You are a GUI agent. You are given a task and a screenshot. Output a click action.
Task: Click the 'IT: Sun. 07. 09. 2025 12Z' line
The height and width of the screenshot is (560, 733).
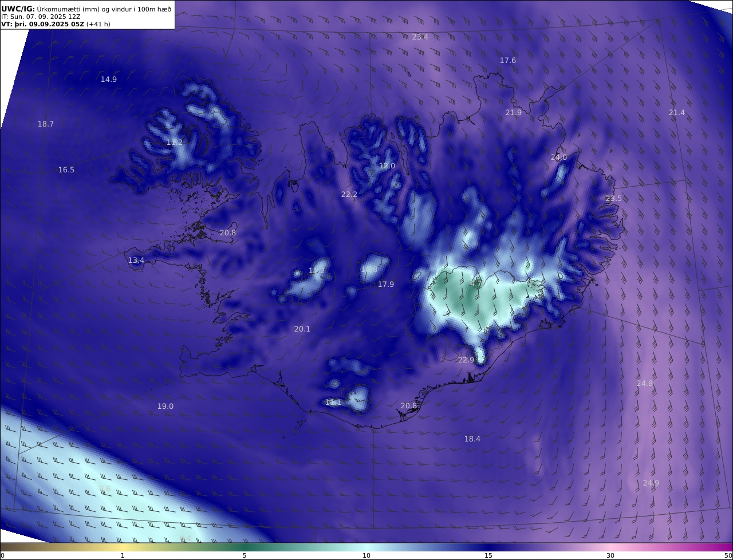[x=41, y=17]
